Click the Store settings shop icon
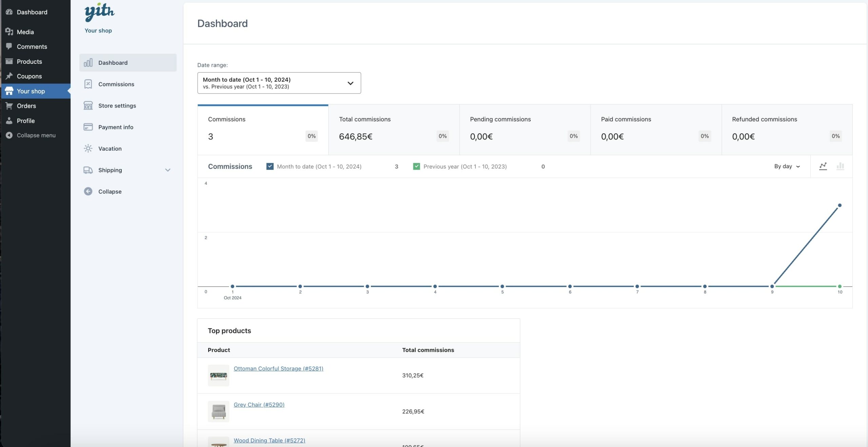This screenshot has width=868, height=447. tap(88, 105)
